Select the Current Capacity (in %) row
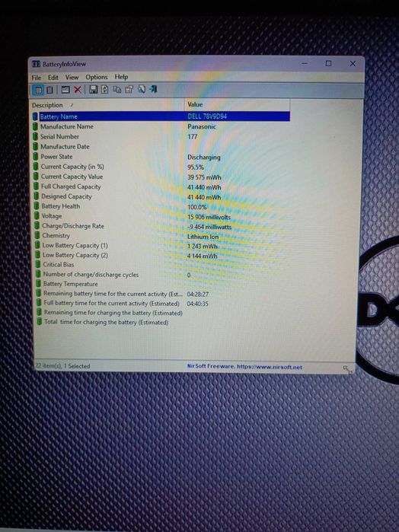The height and width of the screenshot is (532, 399). coord(161,167)
